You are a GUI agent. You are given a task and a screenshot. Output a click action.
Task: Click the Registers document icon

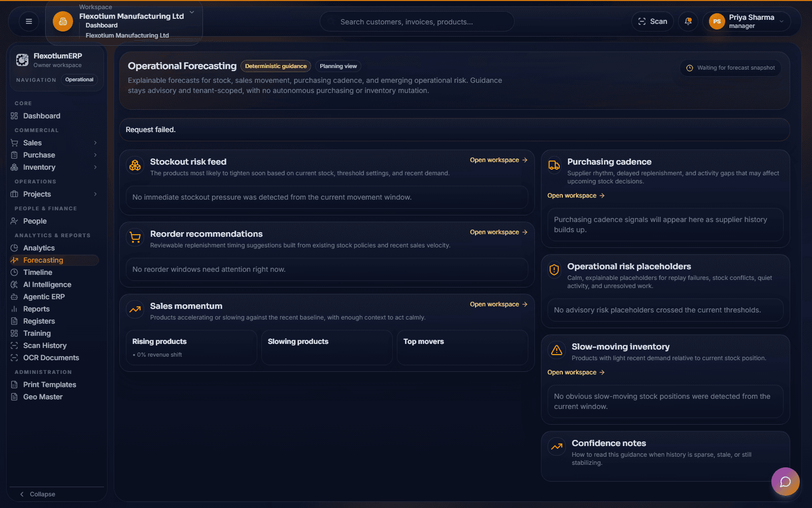[x=14, y=321]
